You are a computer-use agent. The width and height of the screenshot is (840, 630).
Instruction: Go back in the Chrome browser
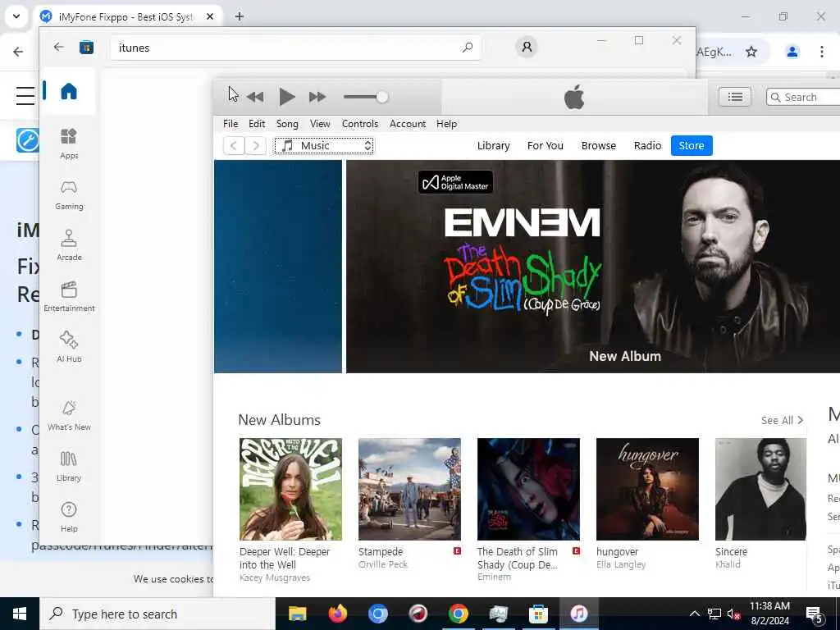(x=18, y=52)
